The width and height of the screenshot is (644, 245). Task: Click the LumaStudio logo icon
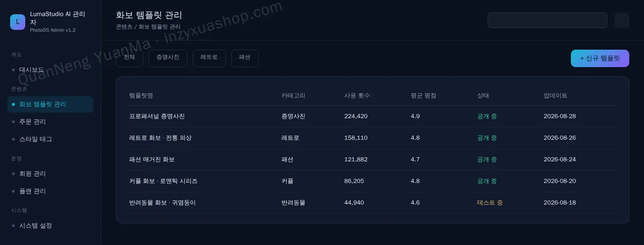tap(17, 22)
